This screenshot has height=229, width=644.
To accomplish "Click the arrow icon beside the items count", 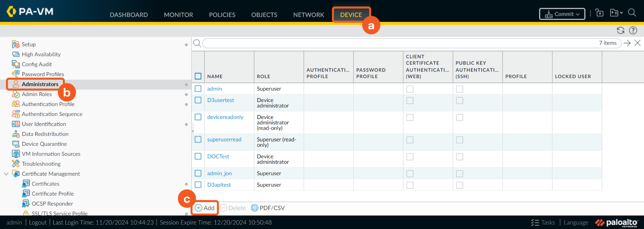I will tap(627, 43).
